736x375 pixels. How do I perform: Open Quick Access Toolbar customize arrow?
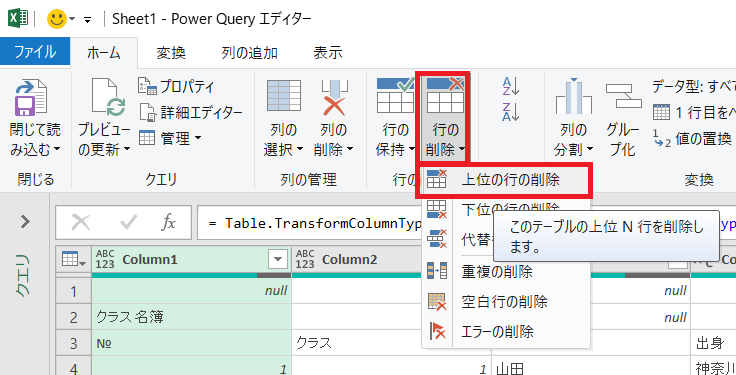88,20
